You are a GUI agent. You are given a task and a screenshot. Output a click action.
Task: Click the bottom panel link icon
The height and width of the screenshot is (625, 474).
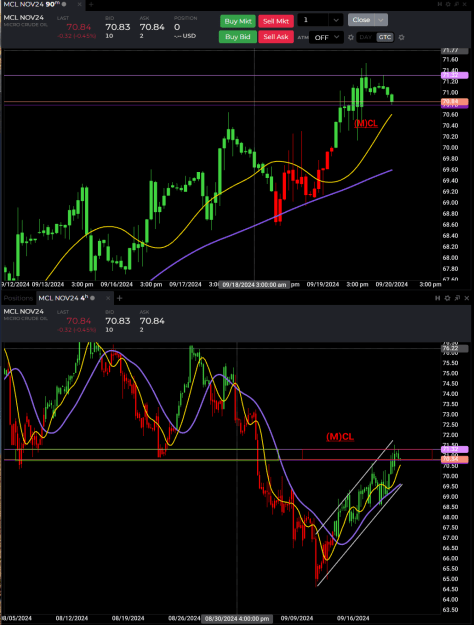437,298
